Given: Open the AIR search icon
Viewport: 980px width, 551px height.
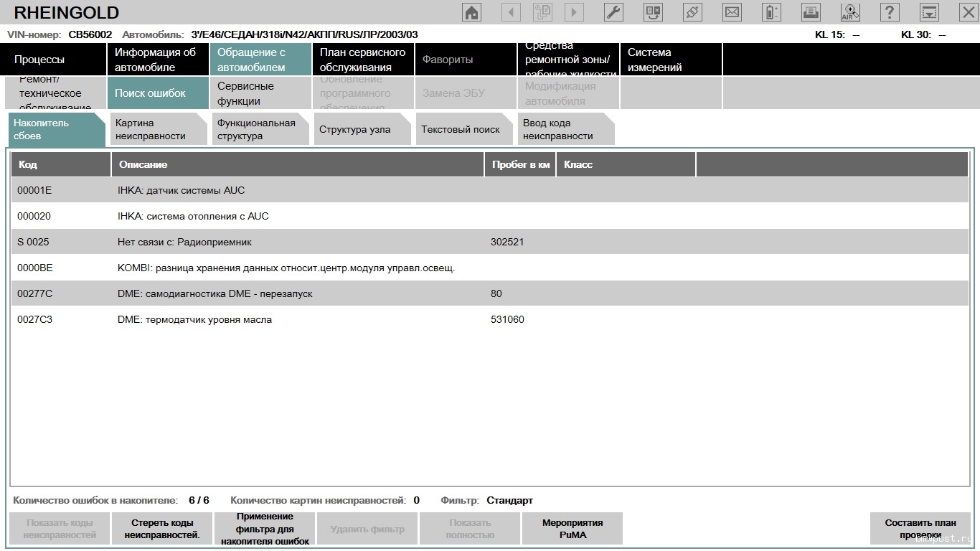Looking at the screenshot, I should click(x=850, y=12).
